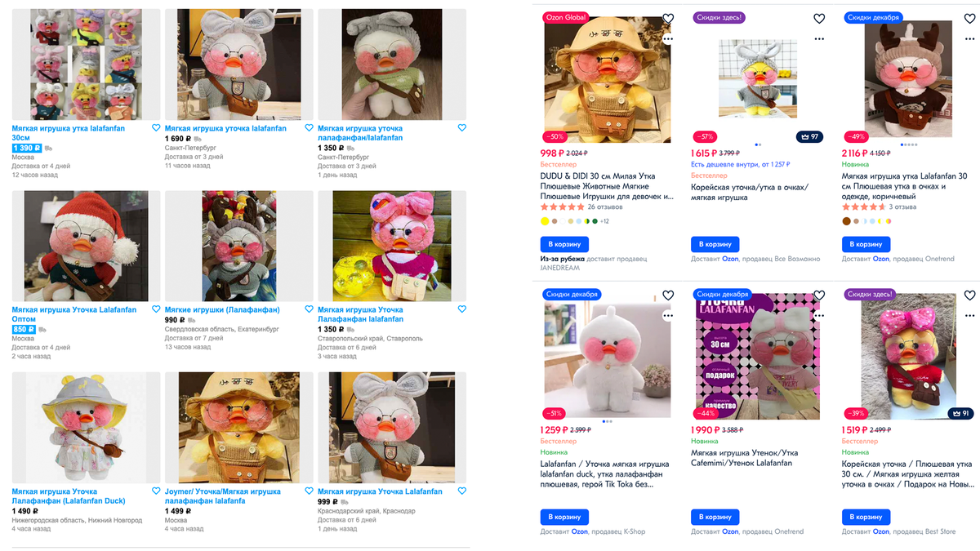Click the Ozon Global badge on first product

point(566,17)
